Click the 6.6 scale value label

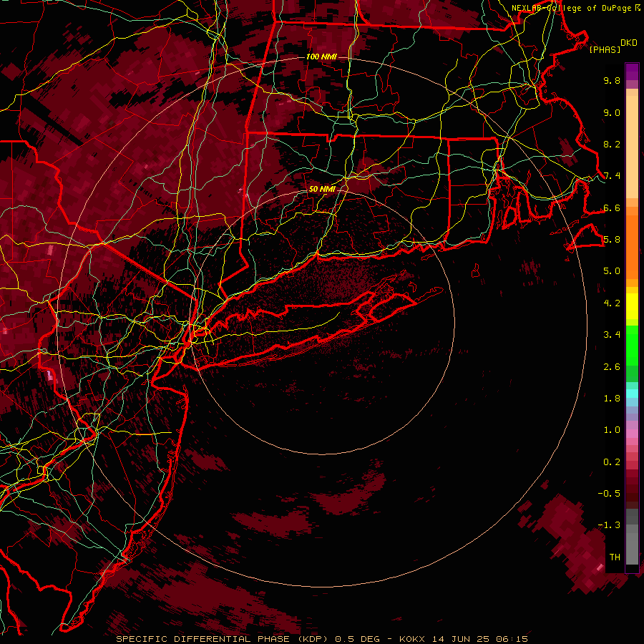(x=612, y=208)
